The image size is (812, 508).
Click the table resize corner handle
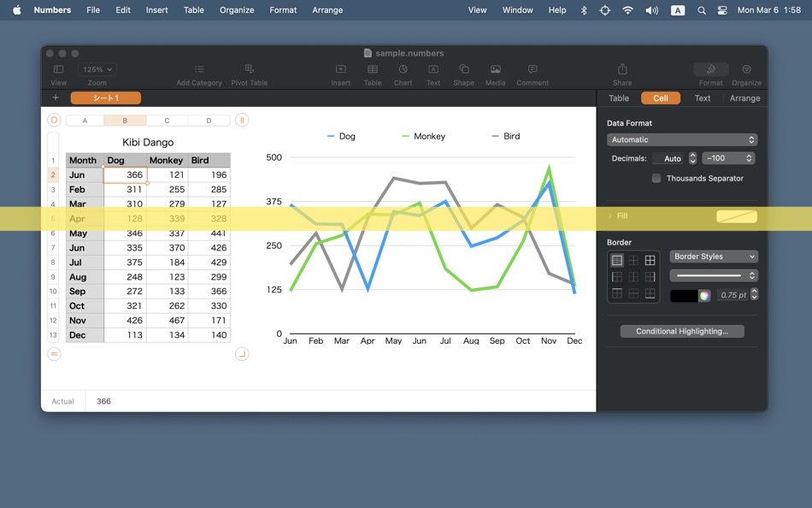(x=242, y=354)
